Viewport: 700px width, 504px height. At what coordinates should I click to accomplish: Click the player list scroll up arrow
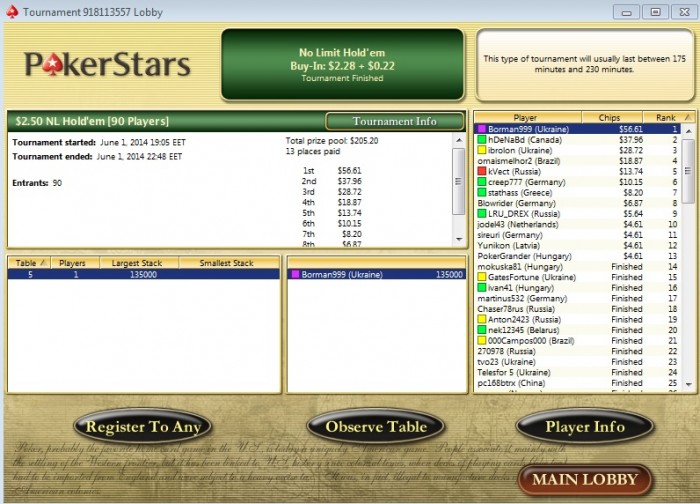pyautogui.click(x=688, y=130)
